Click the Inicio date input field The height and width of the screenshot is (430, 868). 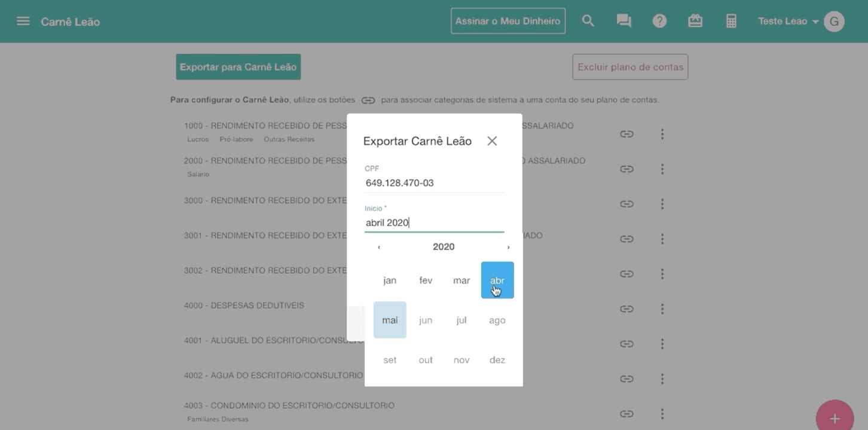(434, 222)
